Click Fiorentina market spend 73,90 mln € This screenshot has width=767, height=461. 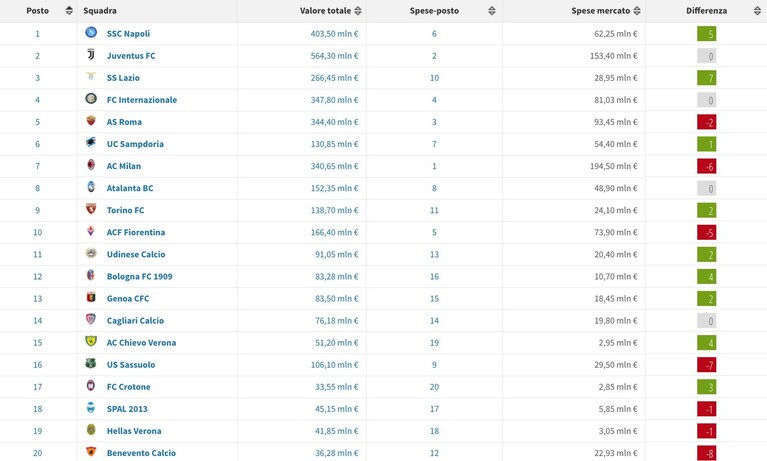coord(616,232)
